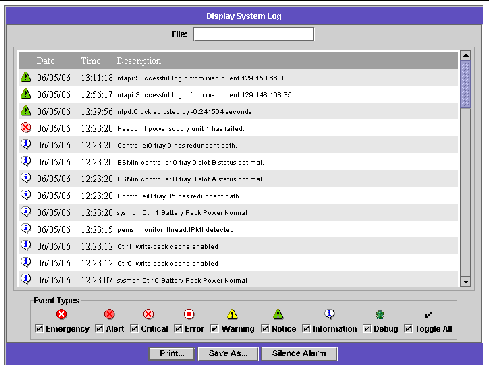Click the Toggle All checkmark legend icon
The width and height of the screenshot is (489, 370).
(x=428, y=314)
